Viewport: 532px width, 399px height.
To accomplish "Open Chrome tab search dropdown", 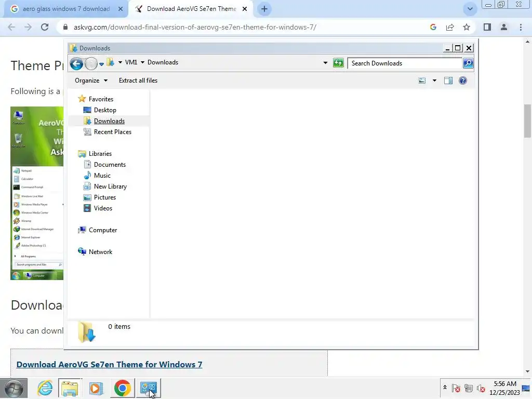I will (470, 9).
